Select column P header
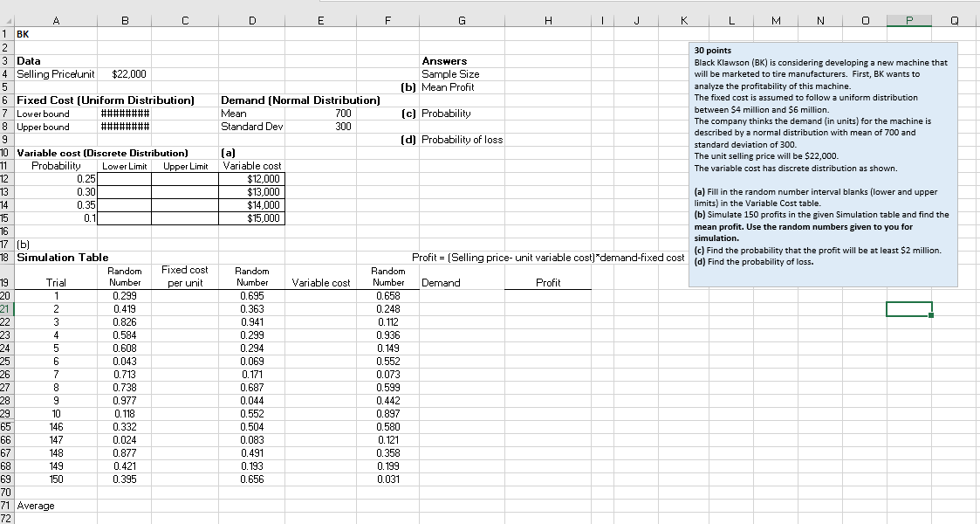980x524 pixels. pos(908,21)
